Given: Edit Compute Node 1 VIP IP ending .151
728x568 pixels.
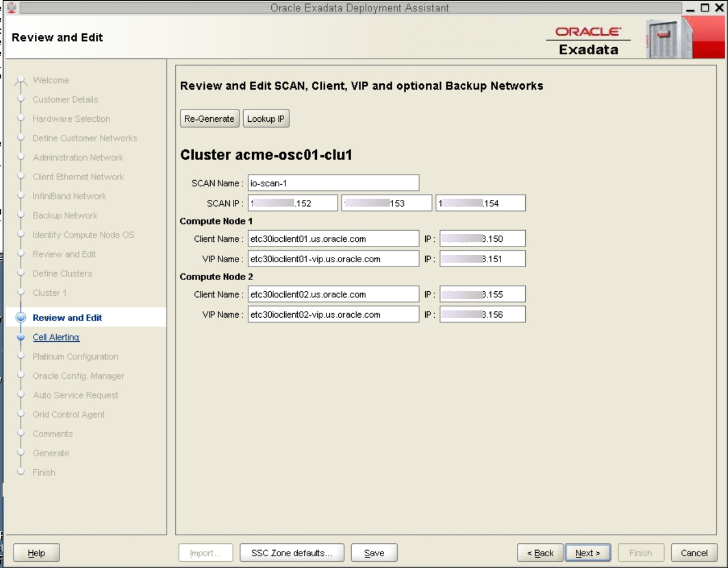Looking at the screenshot, I should pos(483,259).
